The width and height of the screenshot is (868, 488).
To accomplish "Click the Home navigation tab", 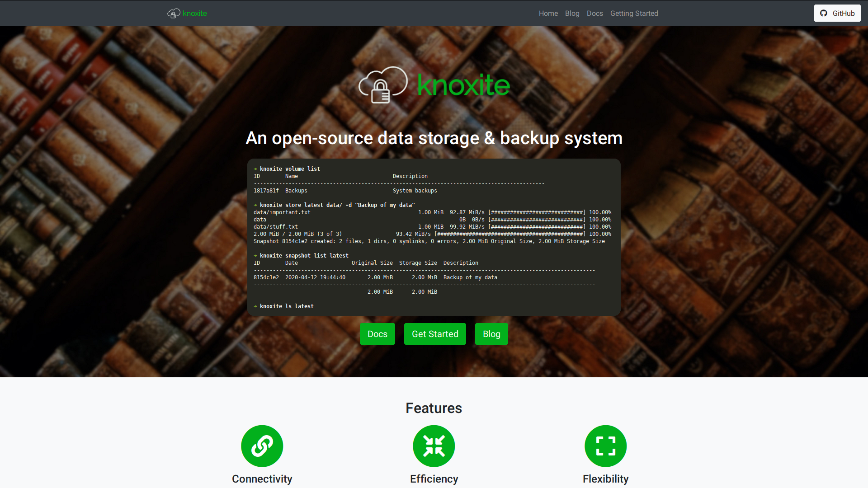I will tap(548, 13).
